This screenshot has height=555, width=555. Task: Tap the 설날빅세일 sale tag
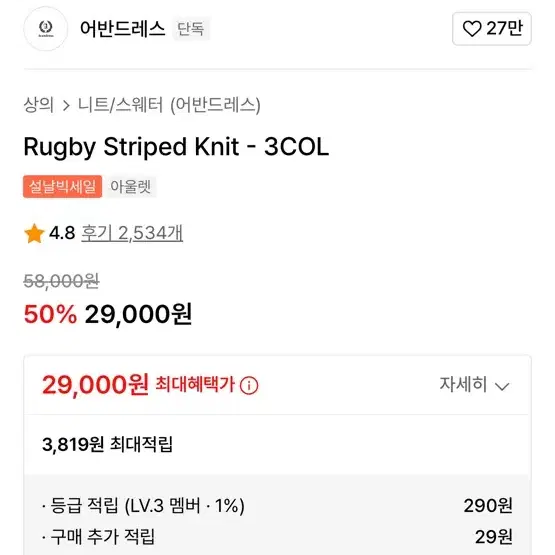tap(63, 186)
